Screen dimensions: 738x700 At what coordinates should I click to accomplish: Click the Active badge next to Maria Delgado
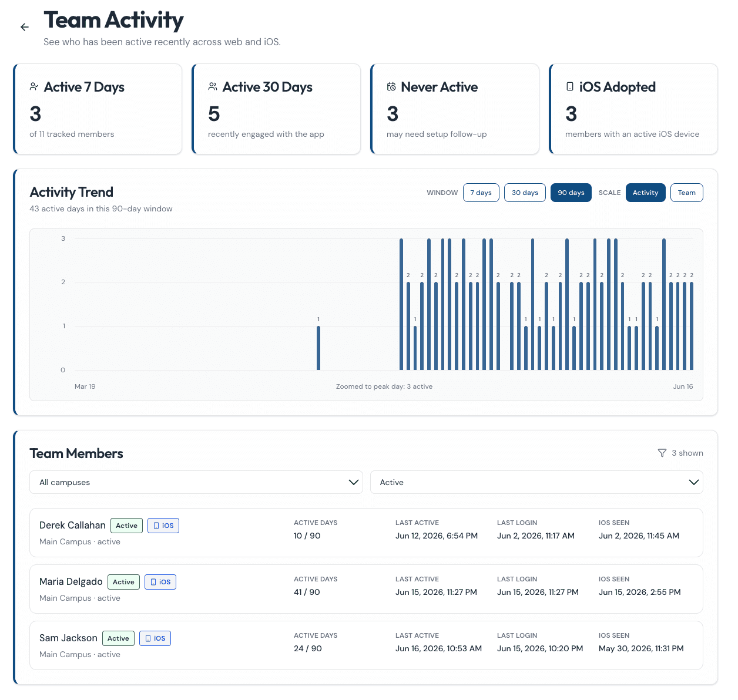(x=123, y=582)
